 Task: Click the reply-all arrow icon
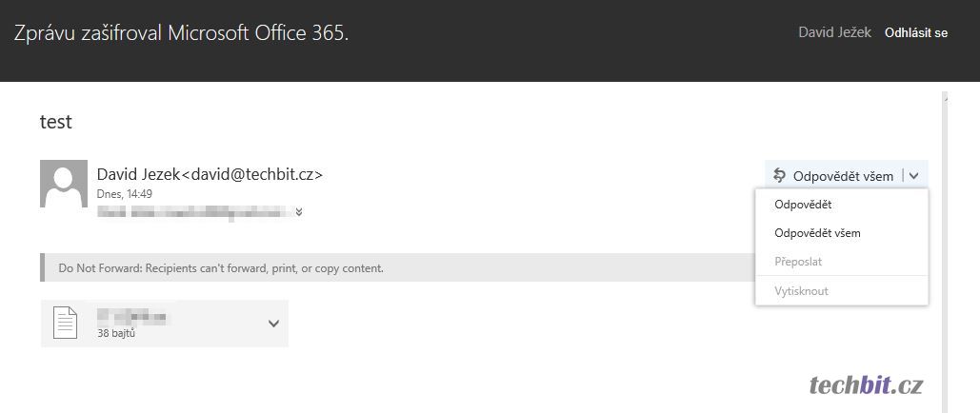click(x=779, y=175)
